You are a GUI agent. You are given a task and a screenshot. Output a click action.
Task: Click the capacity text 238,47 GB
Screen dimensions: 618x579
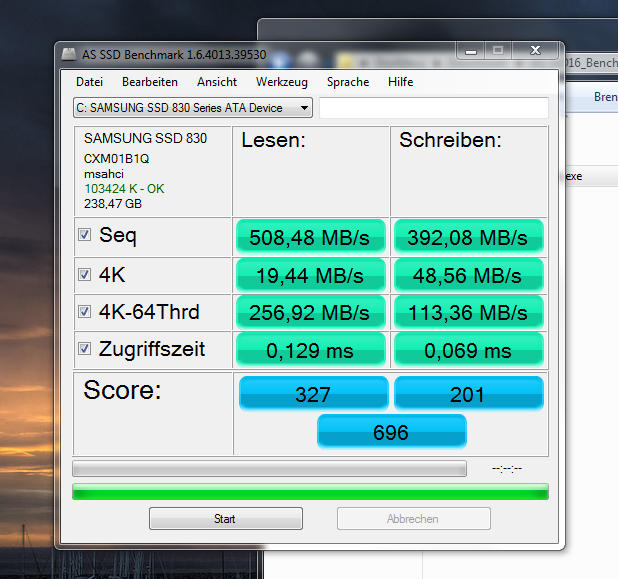tap(113, 204)
